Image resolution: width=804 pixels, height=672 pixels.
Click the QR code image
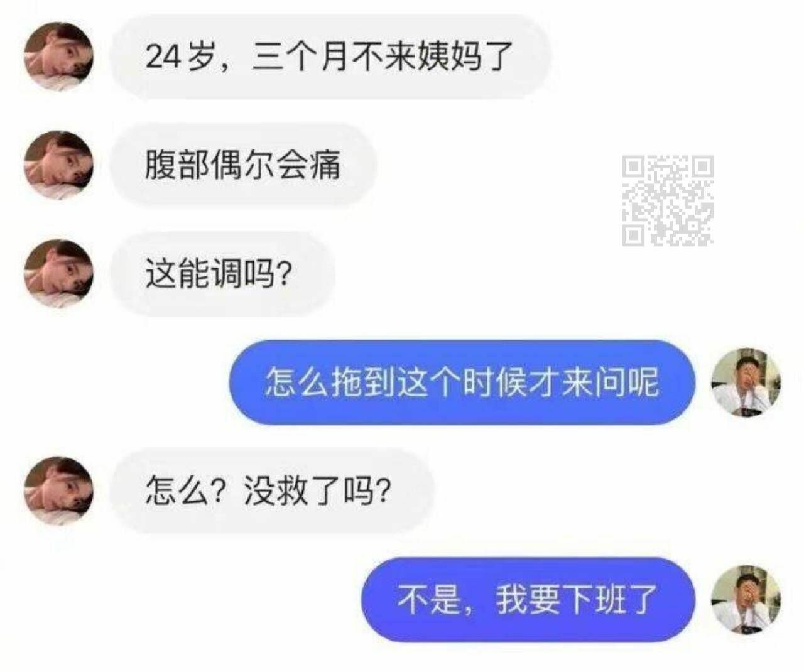668,200
